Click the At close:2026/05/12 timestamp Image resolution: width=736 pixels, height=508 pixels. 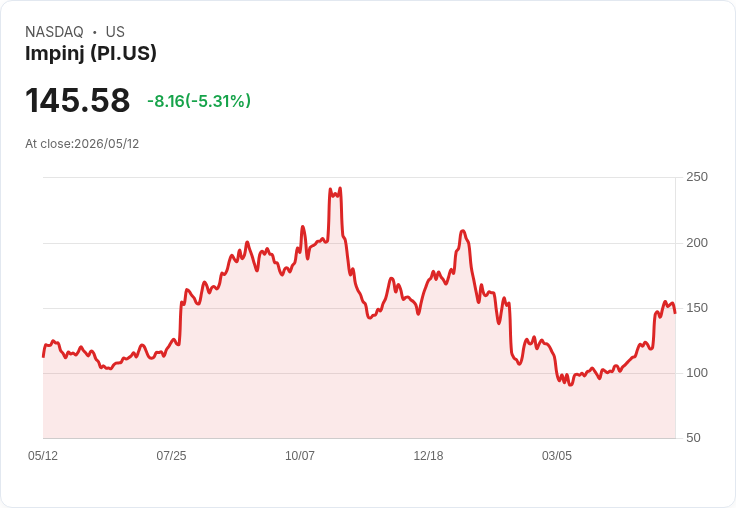tap(82, 144)
